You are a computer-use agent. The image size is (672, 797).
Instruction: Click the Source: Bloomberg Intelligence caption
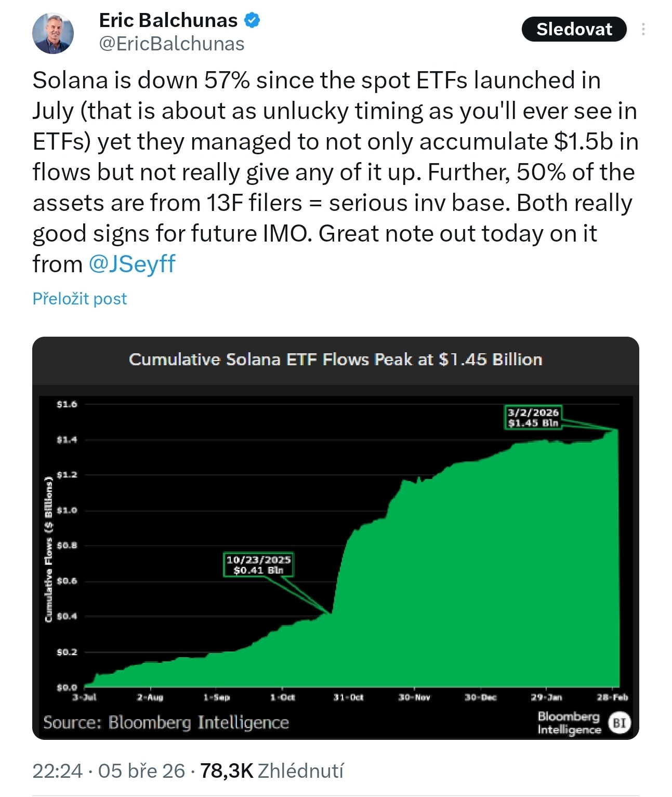tap(166, 723)
